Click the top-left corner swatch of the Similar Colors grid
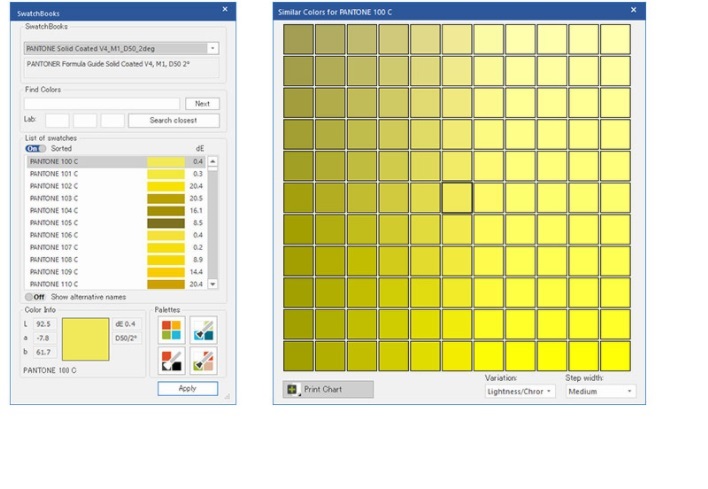 click(298, 39)
